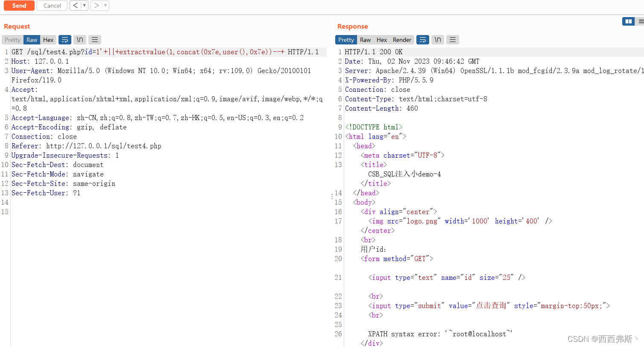Screen dimensions: 644x347
Task: Click the Accept-Language header line
Action: click(x=158, y=118)
